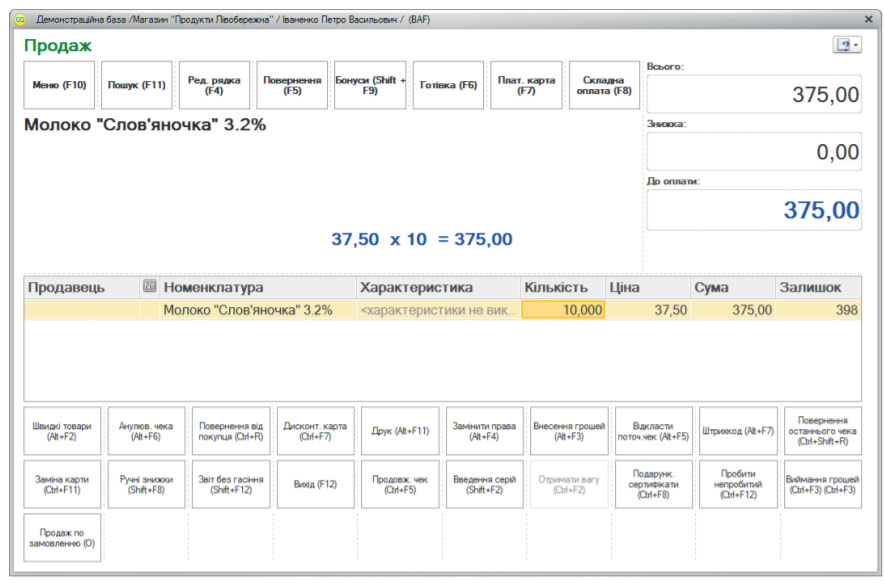Click sum cell 375,00 in table
The width and height of the screenshot is (884, 584).
(x=733, y=310)
